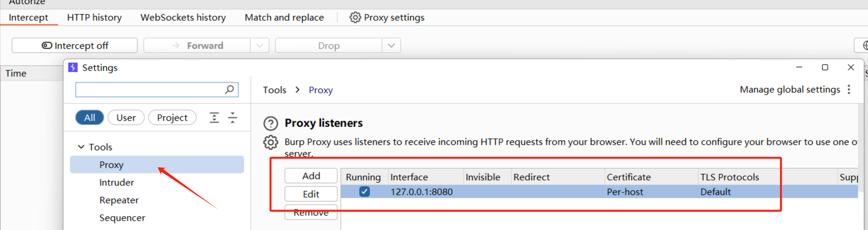Minimize the Settings window
Image resolution: width=868 pixels, height=230 pixels.
coord(799,68)
